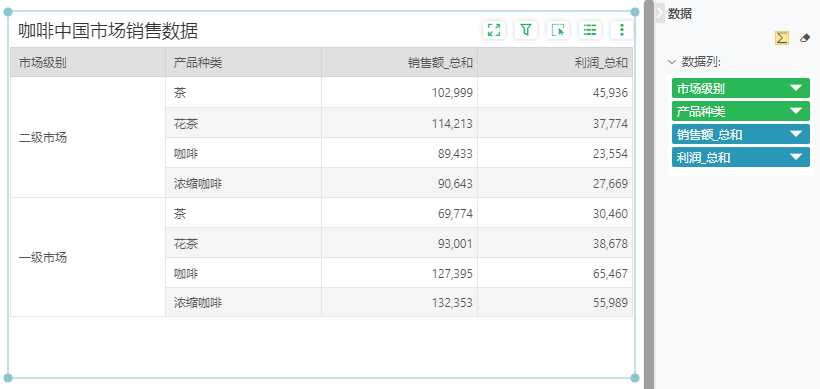
Task: Click the bottom-left resize handle of table component
Action: [x=8, y=377]
